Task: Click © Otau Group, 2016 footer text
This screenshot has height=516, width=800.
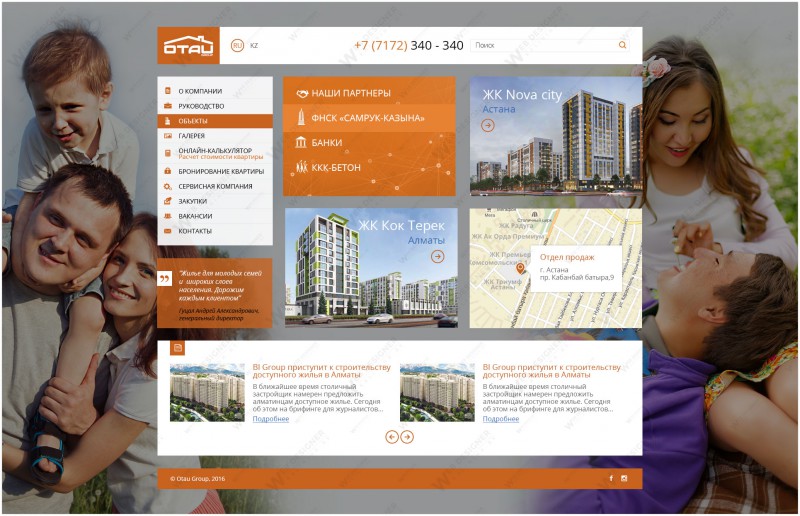Action: (x=197, y=479)
